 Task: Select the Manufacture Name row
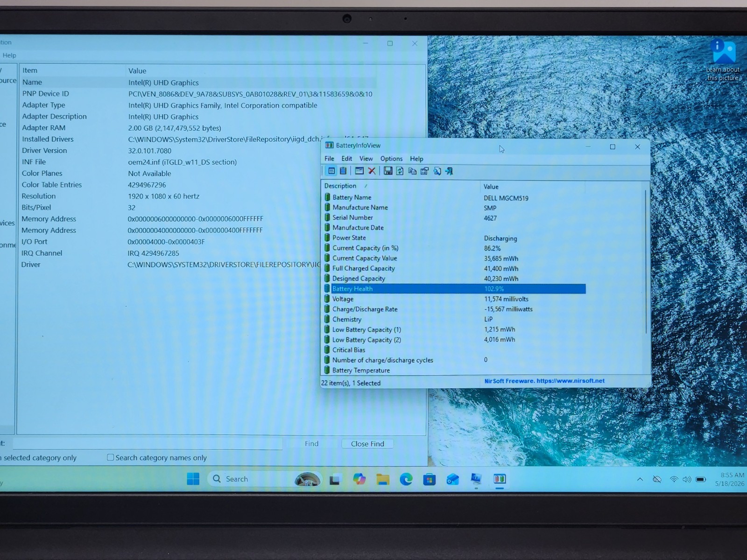455,208
